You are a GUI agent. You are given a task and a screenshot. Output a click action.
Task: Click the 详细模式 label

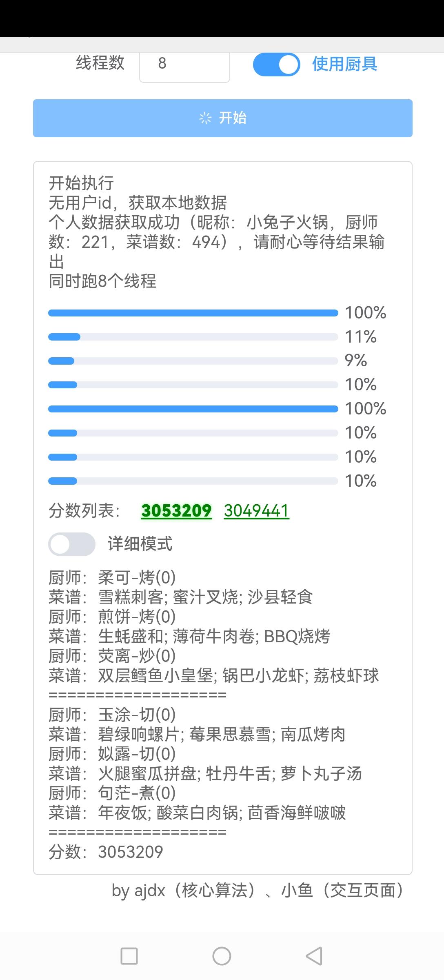pyautogui.click(x=140, y=544)
